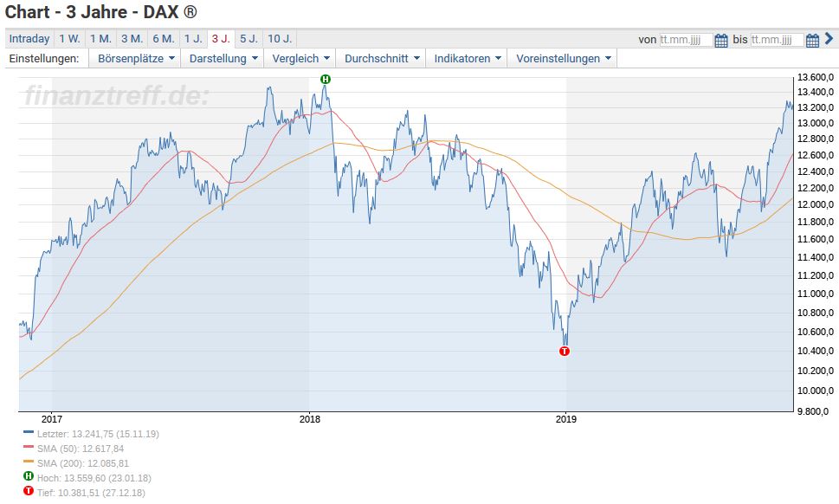Open the Indikatoren dropdown
The height and width of the screenshot is (504, 839).
[468, 58]
